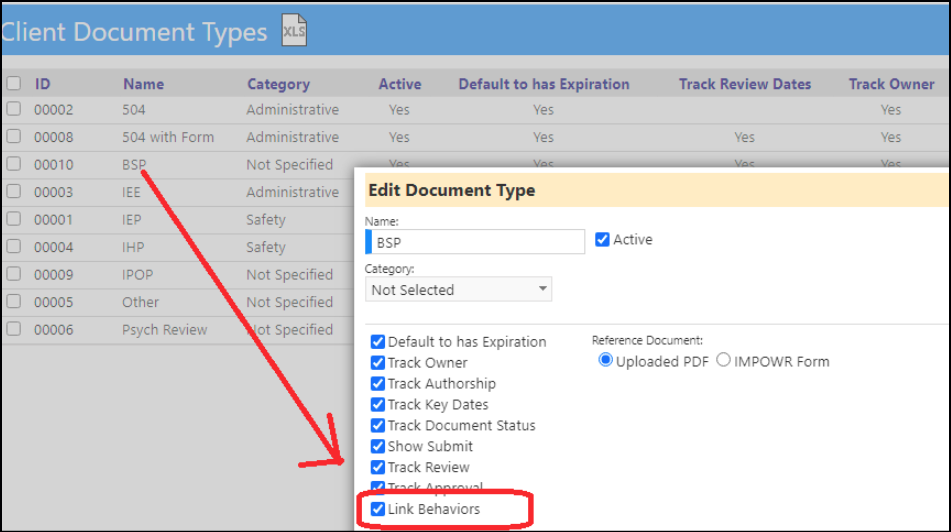Select the IPOP document type name
This screenshot has width=951, height=532.
(x=138, y=275)
